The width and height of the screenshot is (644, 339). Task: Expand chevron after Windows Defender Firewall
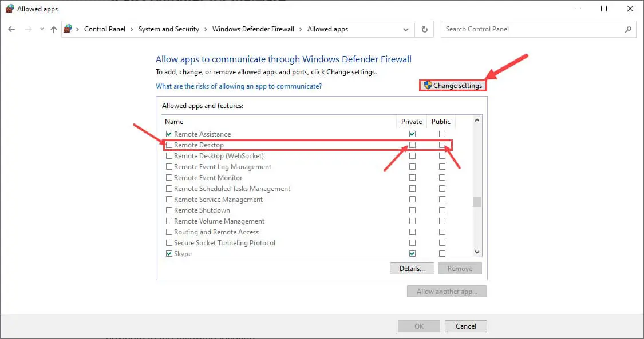301,29
